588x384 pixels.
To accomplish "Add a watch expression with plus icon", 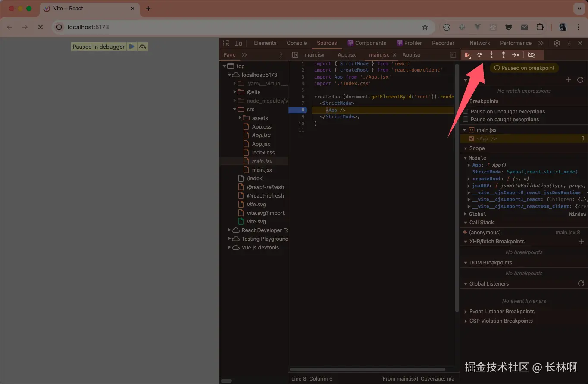I will 568,80.
